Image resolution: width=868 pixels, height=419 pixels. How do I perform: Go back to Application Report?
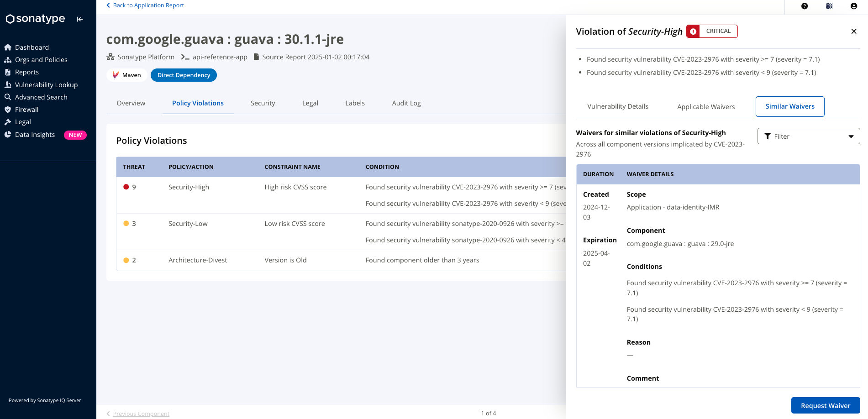click(x=145, y=5)
